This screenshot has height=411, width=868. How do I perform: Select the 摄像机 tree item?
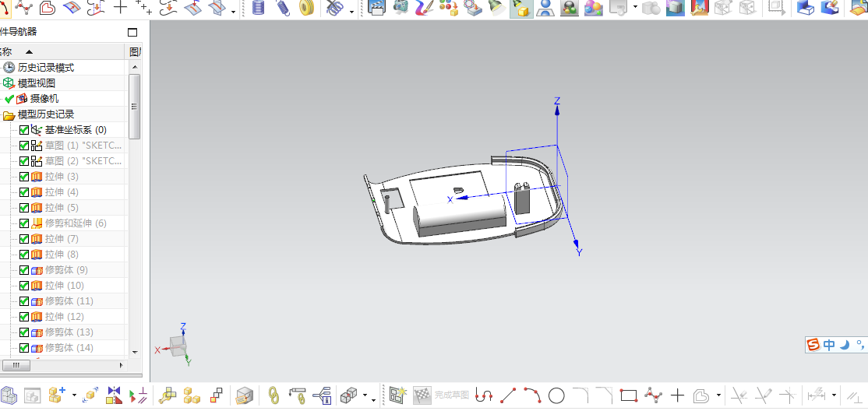(44, 98)
